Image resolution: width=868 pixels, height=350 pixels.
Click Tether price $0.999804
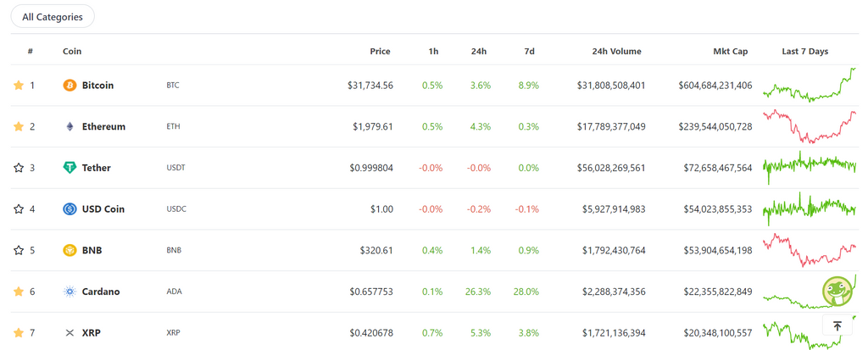click(371, 168)
